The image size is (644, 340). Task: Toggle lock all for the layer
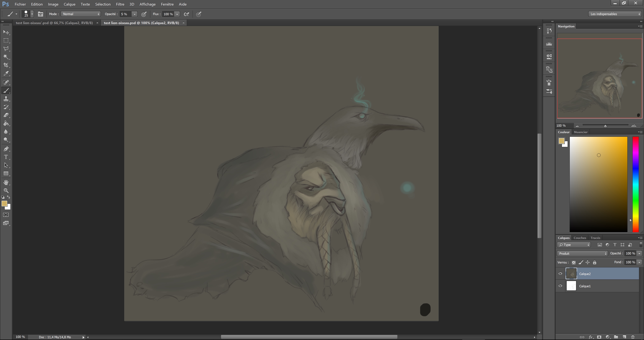(594, 262)
